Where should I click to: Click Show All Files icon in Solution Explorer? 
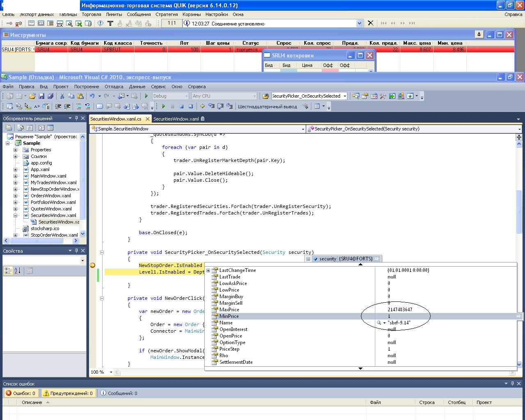(x=20, y=128)
